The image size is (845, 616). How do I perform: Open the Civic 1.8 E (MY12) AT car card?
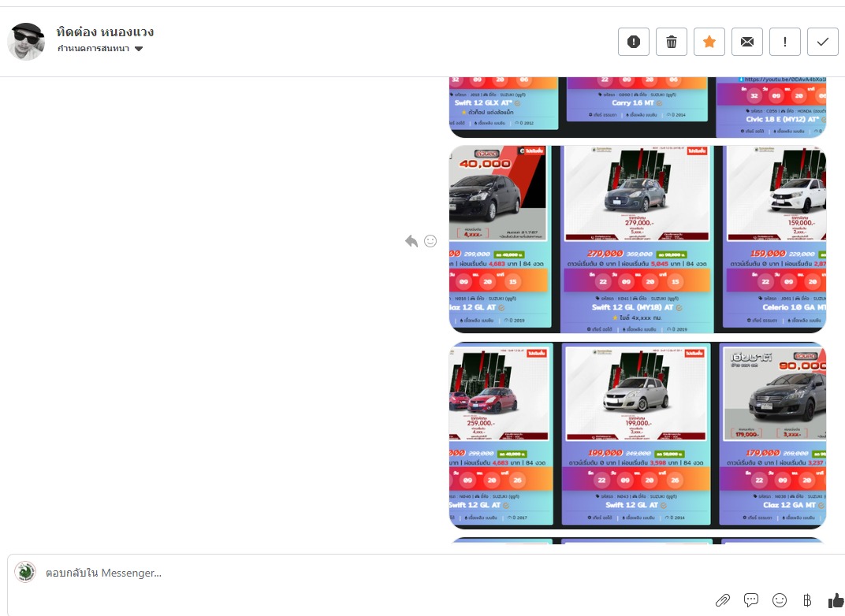772,106
